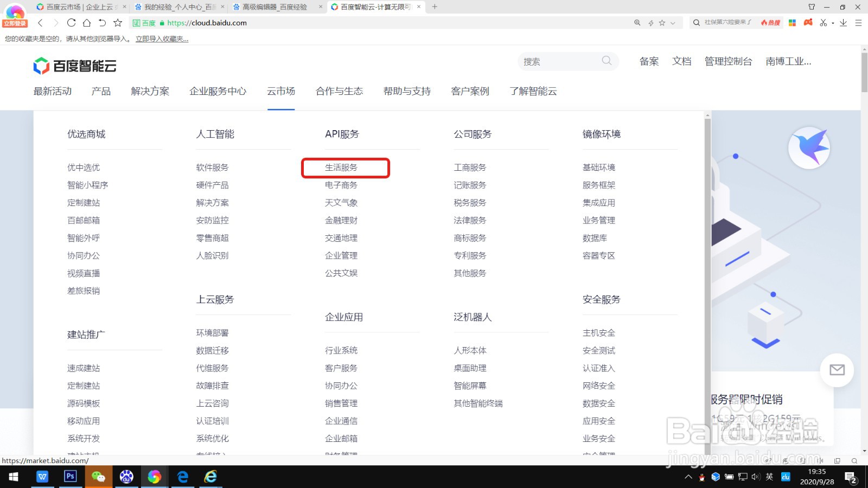
Task: Click 生活服务 under API服务
Action: tap(341, 168)
